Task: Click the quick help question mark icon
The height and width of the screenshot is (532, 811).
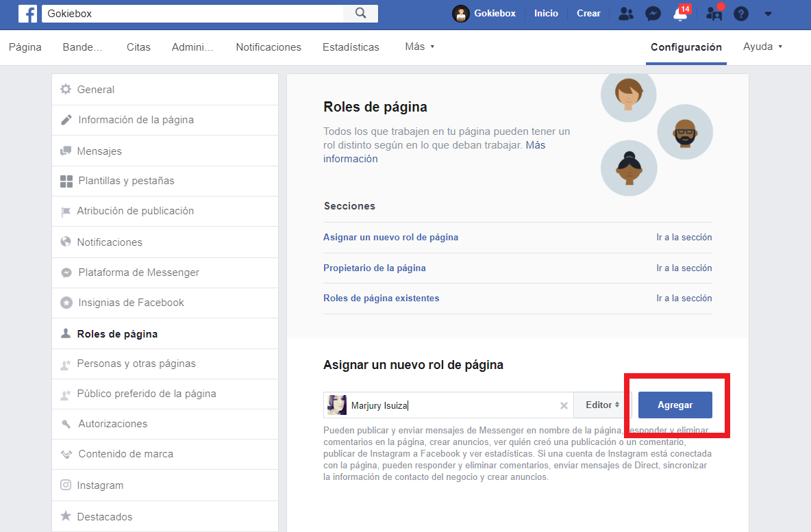Action: coord(740,14)
